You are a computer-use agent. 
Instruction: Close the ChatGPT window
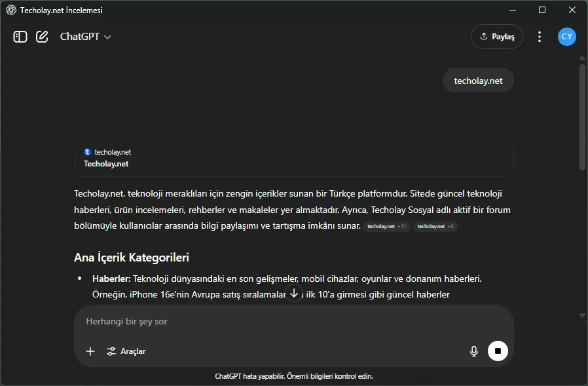point(572,10)
